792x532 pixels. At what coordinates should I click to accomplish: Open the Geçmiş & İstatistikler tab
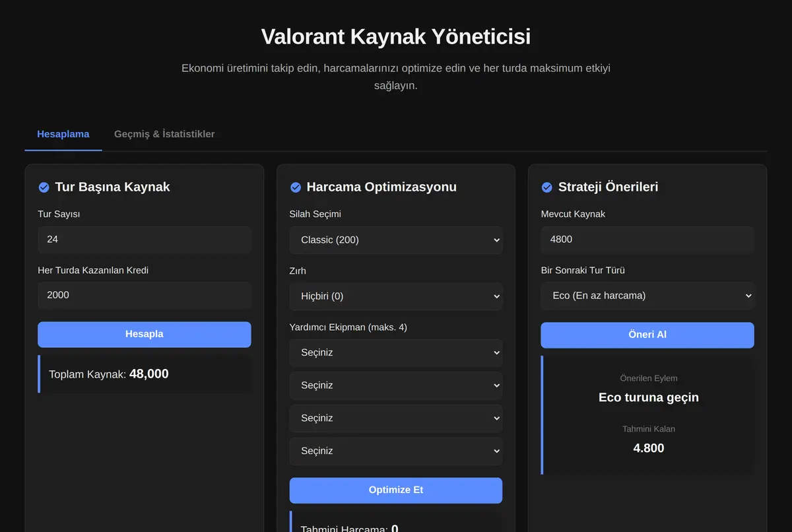(164, 134)
